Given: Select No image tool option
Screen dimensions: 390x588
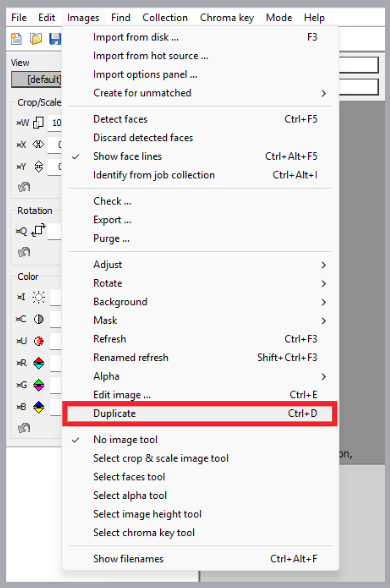Looking at the screenshot, I should pos(200,440).
